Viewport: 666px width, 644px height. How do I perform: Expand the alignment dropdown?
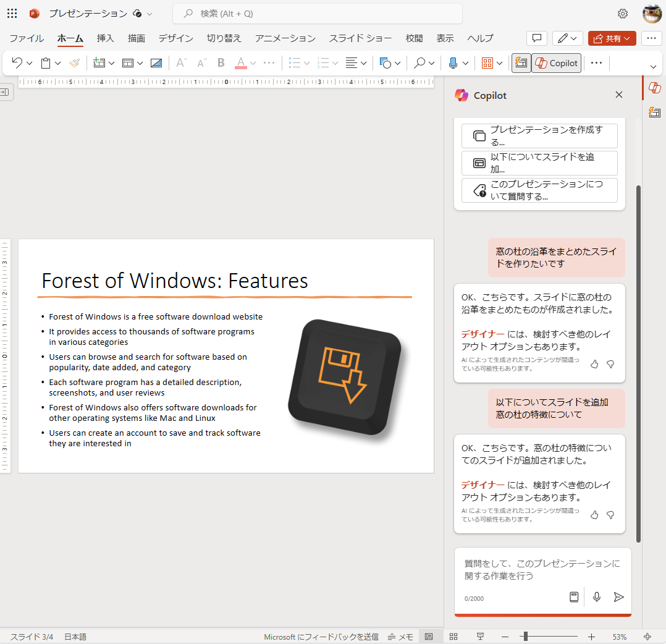pyautogui.click(x=363, y=63)
